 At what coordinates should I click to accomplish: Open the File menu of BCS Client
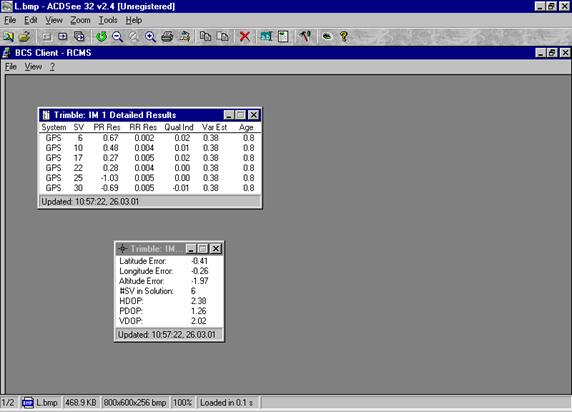(x=11, y=67)
